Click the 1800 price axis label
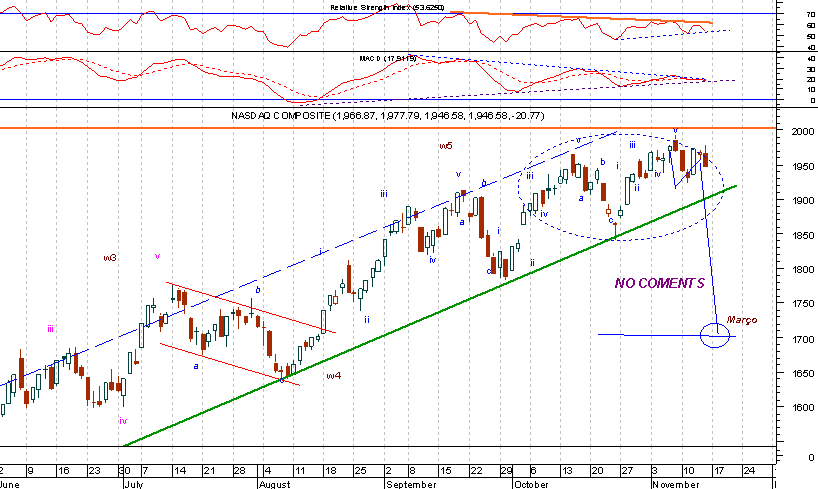 [802, 270]
